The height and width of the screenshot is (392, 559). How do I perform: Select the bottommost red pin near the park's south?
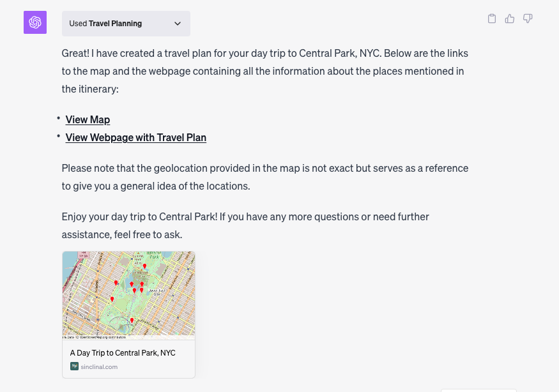[x=132, y=320]
